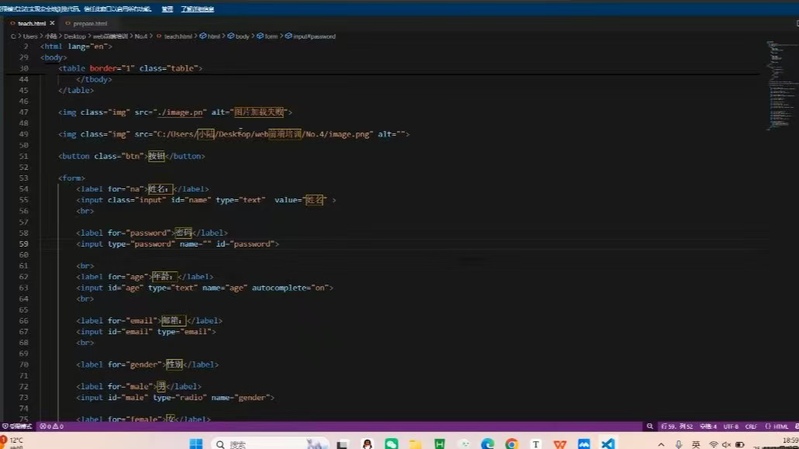This screenshot has height=449, width=799.
Task: Click the 'Desktop' folder in the breadcrumb path
Action: pyautogui.click(x=75, y=36)
